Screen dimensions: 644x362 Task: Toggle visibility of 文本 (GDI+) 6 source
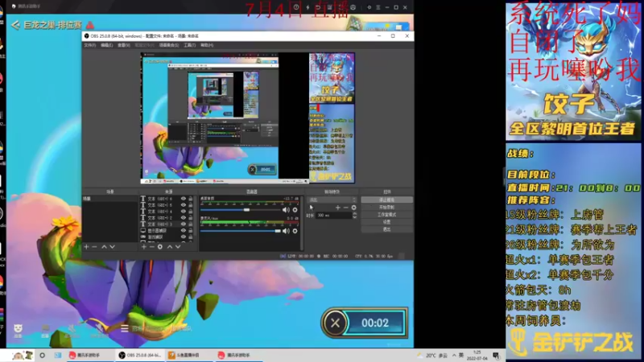tap(184, 199)
